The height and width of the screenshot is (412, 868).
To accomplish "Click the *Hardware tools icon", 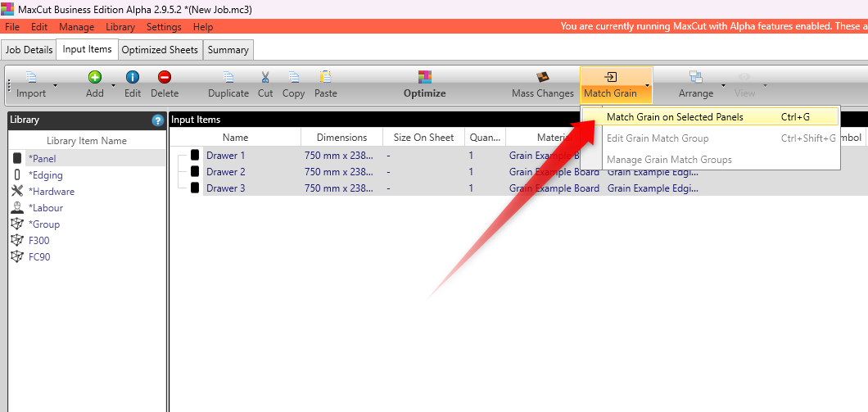I will [17, 191].
